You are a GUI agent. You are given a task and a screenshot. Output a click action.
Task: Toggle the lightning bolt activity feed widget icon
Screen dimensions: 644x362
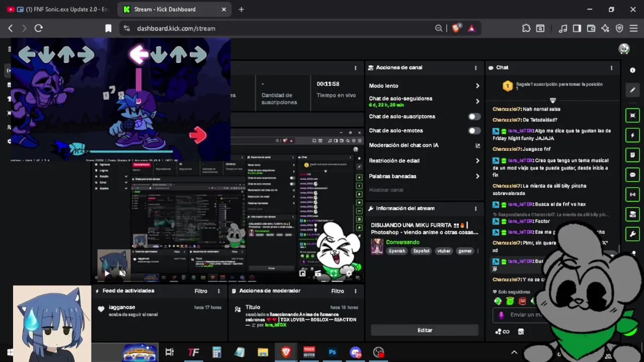tap(632, 135)
